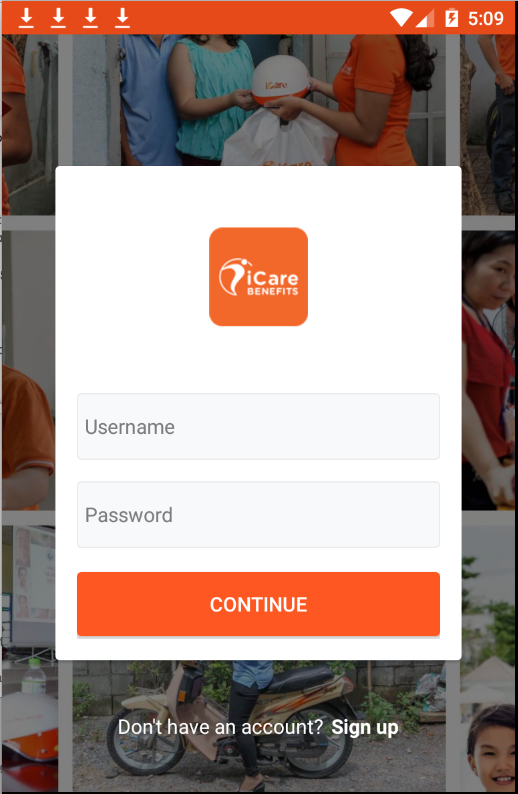Tap the woman in red shirt photo
This screenshot has height=794, width=518.
[x=489, y=370]
